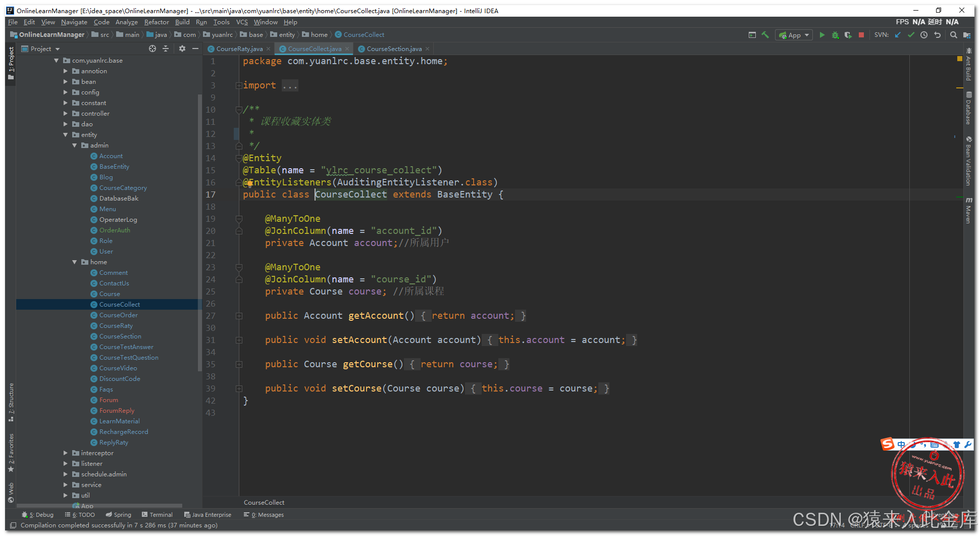Expand folded import statements
Image resolution: width=980 pixels, height=536 pixels.
coord(238,85)
